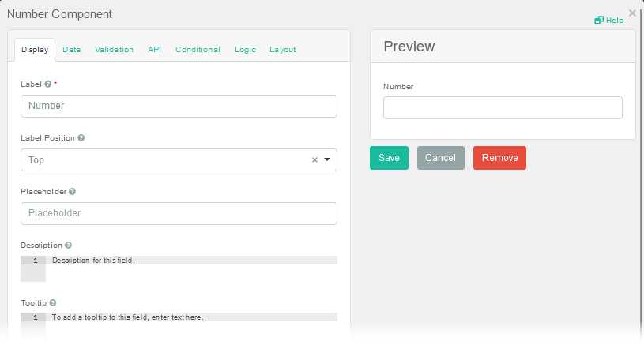Open the Help link at top right
Image resolution: width=644 pixels, height=345 pixels.
(x=609, y=20)
